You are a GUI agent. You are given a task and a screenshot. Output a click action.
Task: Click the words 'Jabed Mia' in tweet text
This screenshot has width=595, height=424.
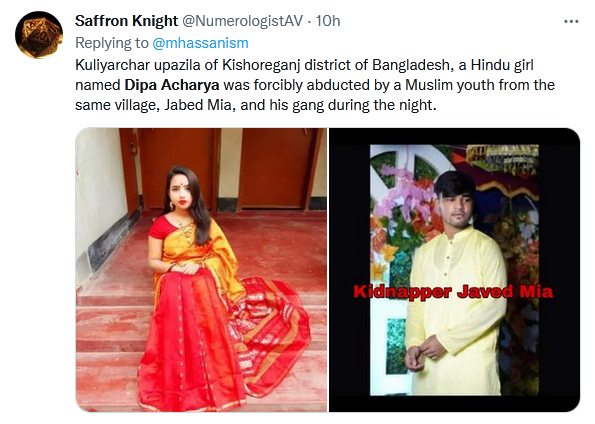(197, 105)
